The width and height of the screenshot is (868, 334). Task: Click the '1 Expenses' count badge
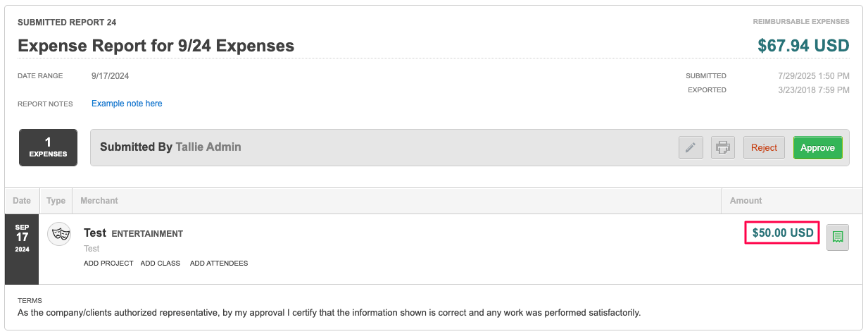click(48, 147)
